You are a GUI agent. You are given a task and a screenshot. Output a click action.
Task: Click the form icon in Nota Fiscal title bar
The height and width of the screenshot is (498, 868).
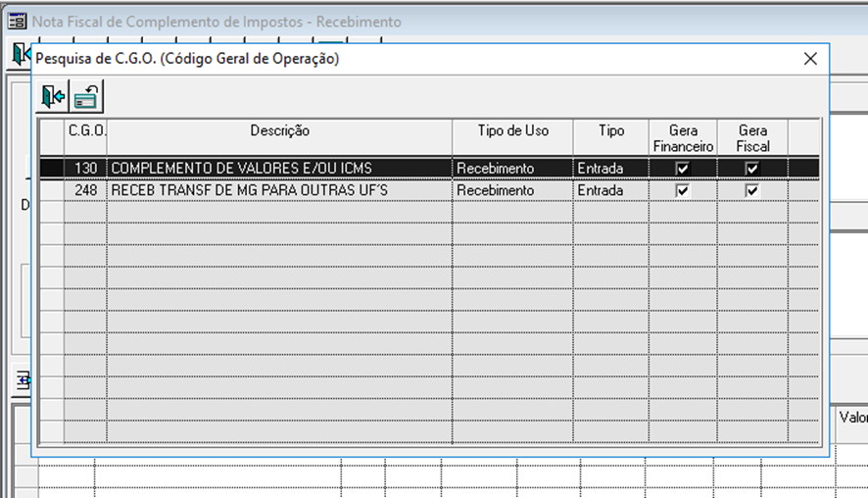coord(17,22)
